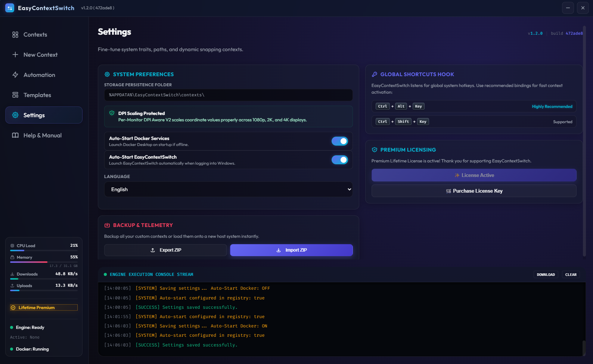Minimize the EasyContextSwitch window
The image size is (593, 364).
[x=568, y=8]
